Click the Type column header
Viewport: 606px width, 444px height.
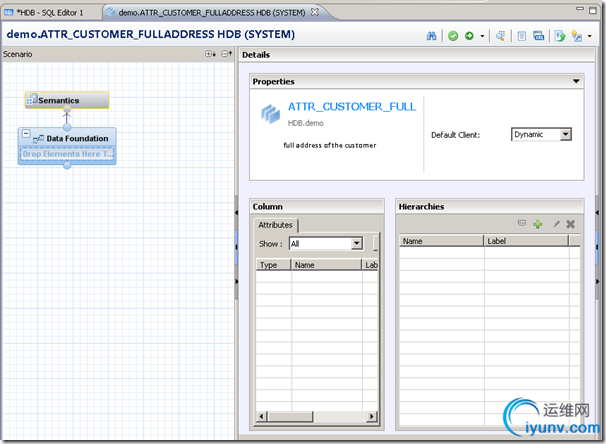coord(273,265)
